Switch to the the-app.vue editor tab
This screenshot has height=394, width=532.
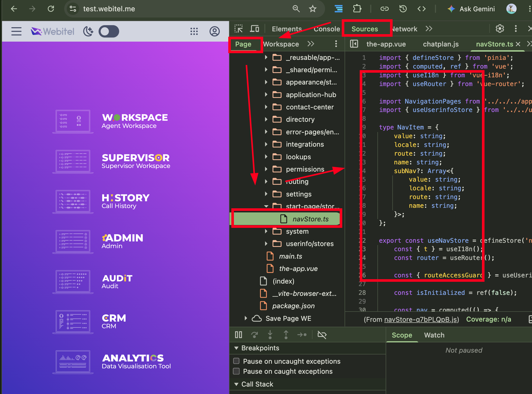click(x=386, y=44)
